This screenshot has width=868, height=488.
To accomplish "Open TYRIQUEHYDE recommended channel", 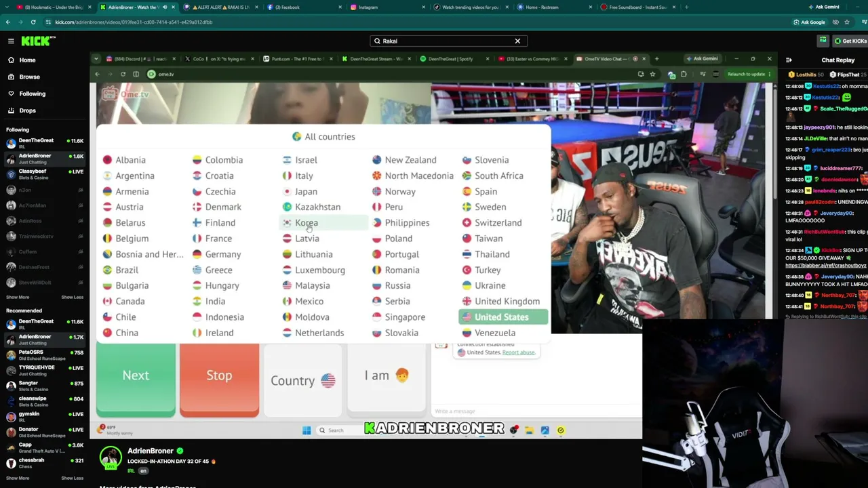I will [x=44, y=370].
